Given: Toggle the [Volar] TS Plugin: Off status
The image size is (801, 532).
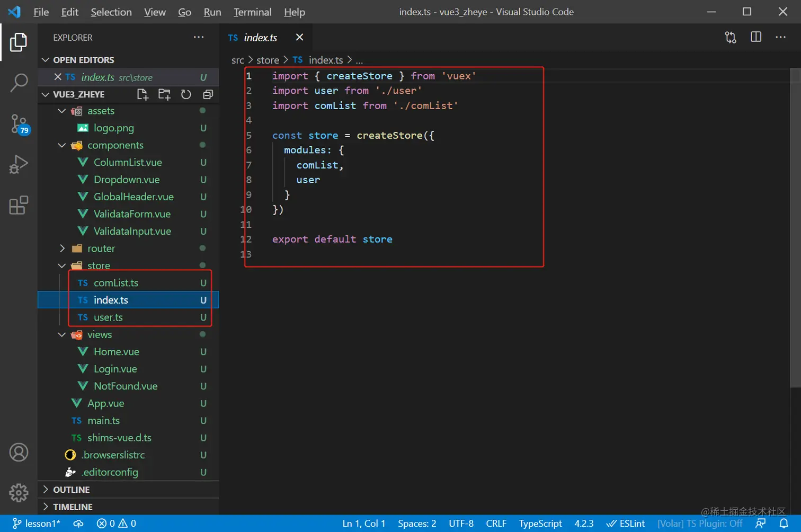Looking at the screenshot, I should 699,524.
